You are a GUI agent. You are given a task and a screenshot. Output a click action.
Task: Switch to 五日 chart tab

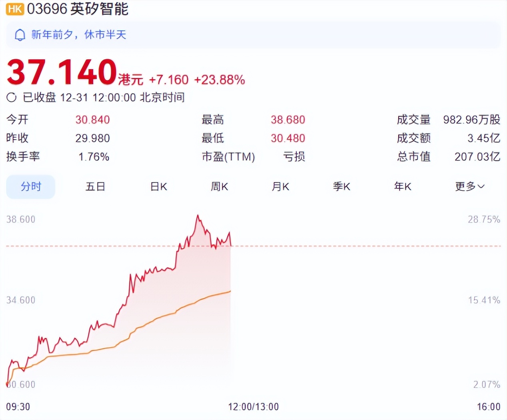point(95,186)
